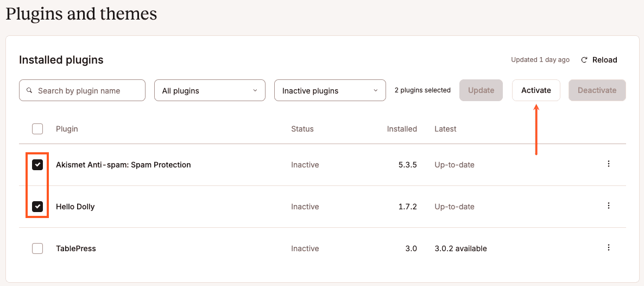The image size is (644, 286).
Task: Expand the All plugins dropdown
Action: 210,90
